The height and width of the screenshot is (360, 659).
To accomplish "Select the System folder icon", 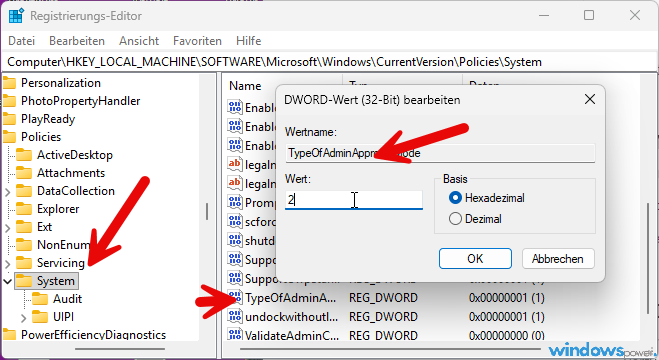I will point(24,281).
